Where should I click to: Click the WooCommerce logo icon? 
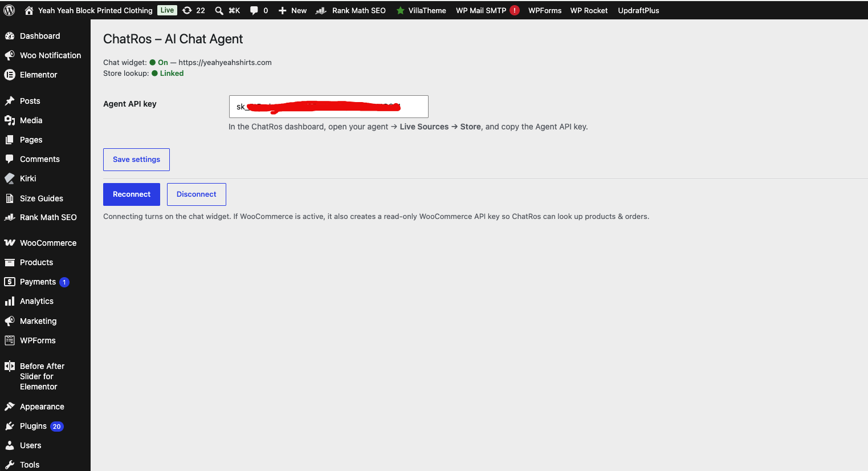(x=10, y=243)
